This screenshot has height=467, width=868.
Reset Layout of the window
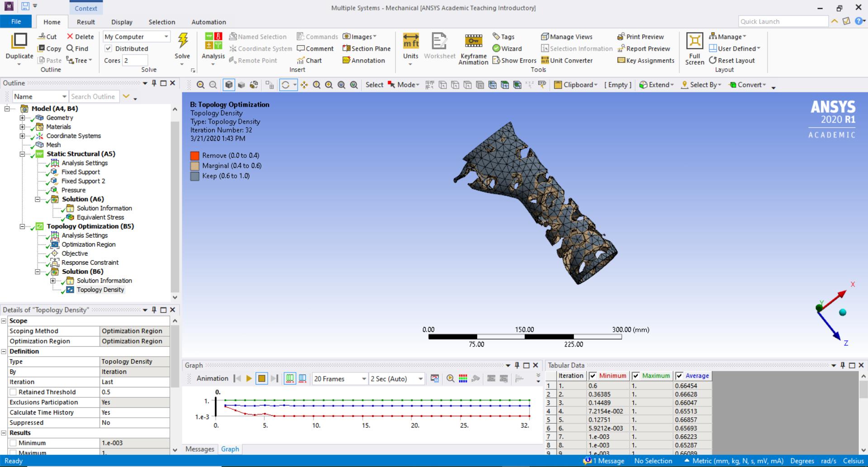pyautogui.click(x=732, y=60)
